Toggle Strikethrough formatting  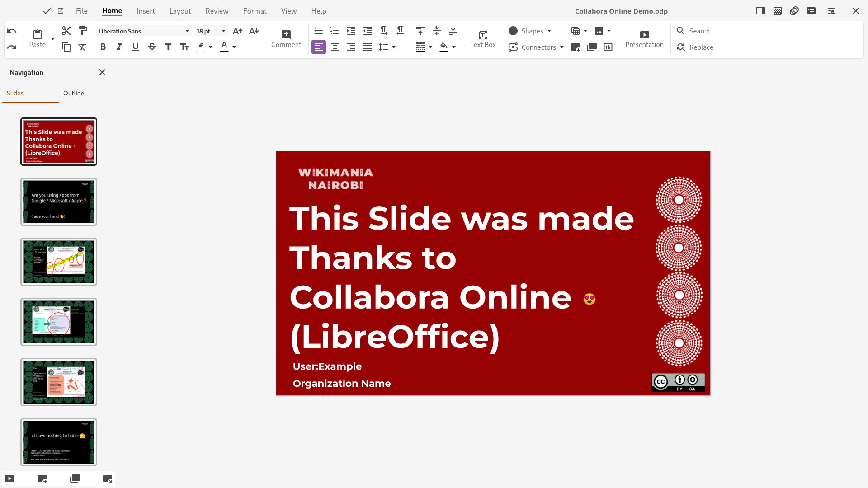[x=152, y=47]
